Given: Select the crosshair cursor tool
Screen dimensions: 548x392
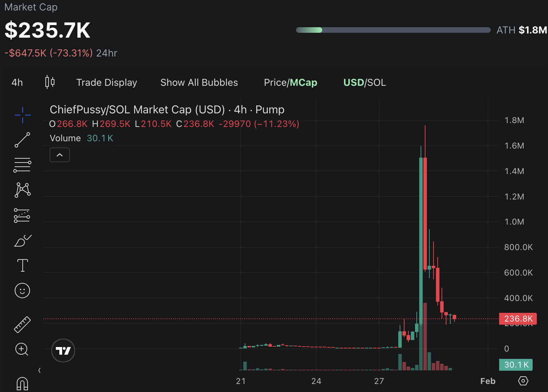Looking at the screenshot, I should (x=22, y=115).
